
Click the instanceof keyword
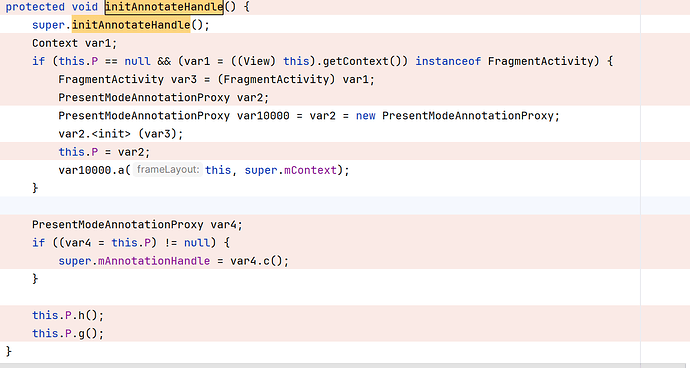click(x=448, y=61)
